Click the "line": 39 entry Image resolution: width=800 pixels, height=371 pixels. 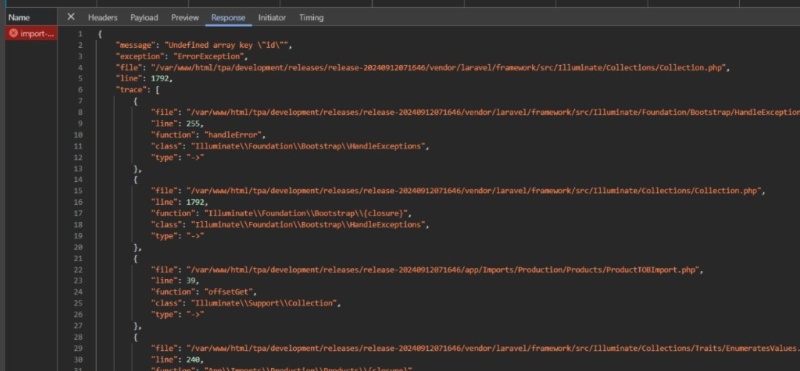point(175,281)
